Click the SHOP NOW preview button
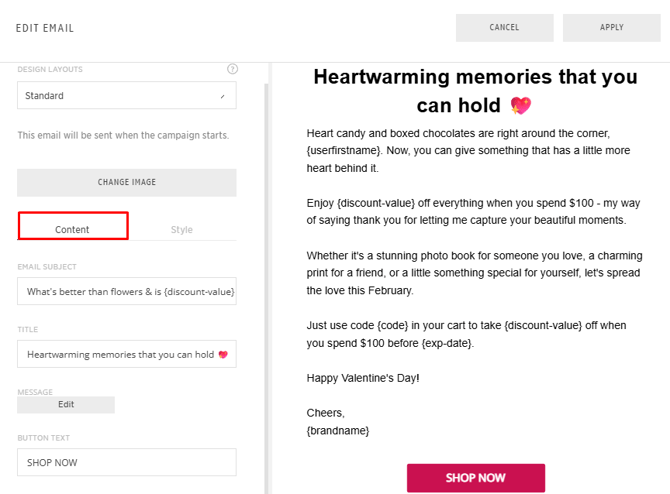 click(475, 478)
